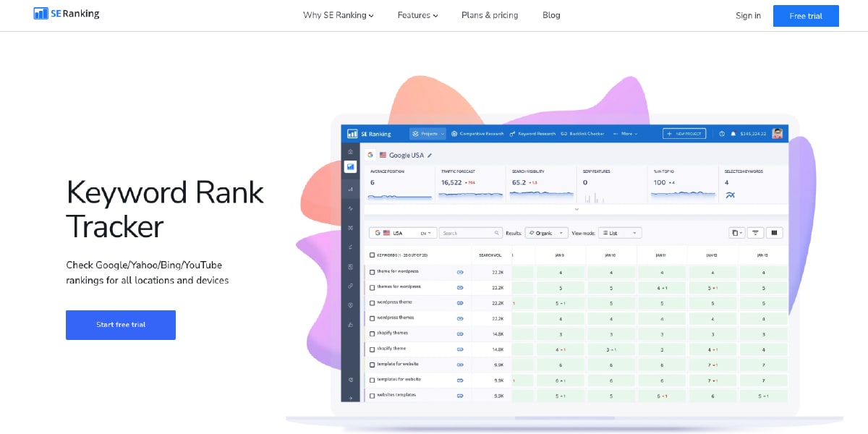
Task: Open Backlink Checker in dashboard navigation
Action: click(x=582, y=134)
